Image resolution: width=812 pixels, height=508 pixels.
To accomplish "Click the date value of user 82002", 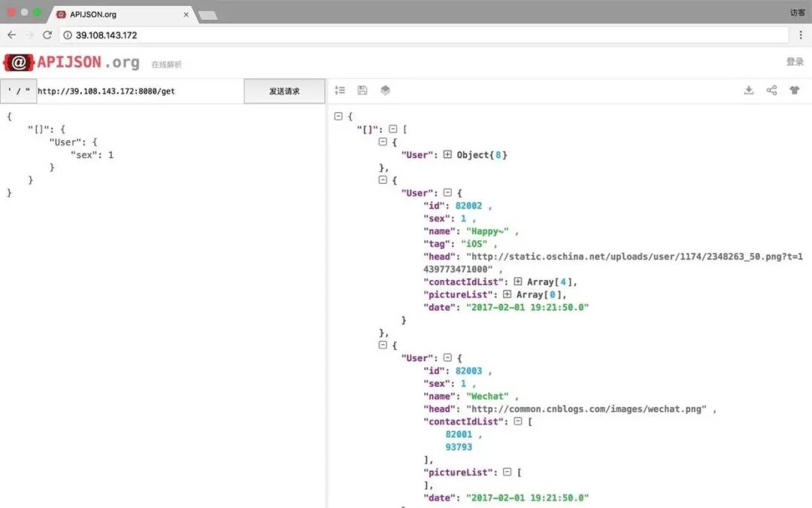I will tap(527, 307).
